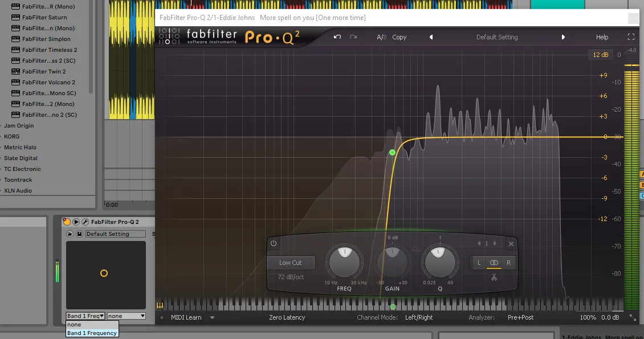Viewport: 644px width, 339px height.
Task: Click the FREQ knob
Action: coord(345,262)
